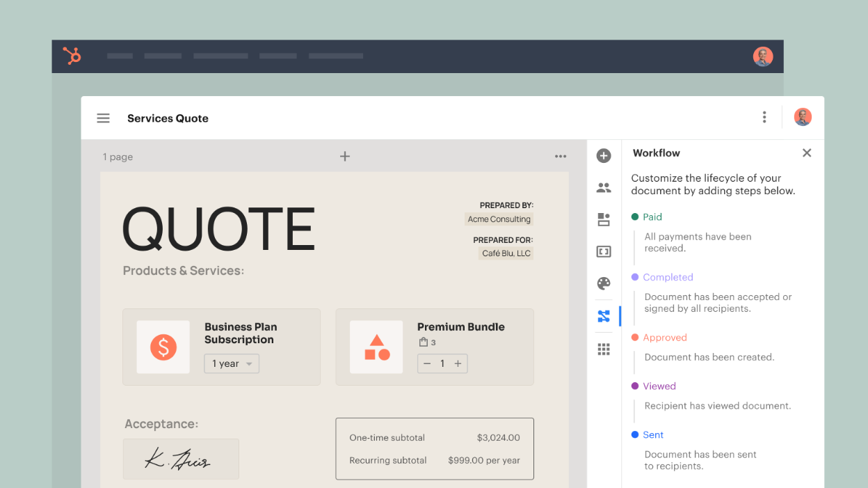Screen dimensions: 868x488
Task: Close the Workflow panel
Action: point(807,153)
